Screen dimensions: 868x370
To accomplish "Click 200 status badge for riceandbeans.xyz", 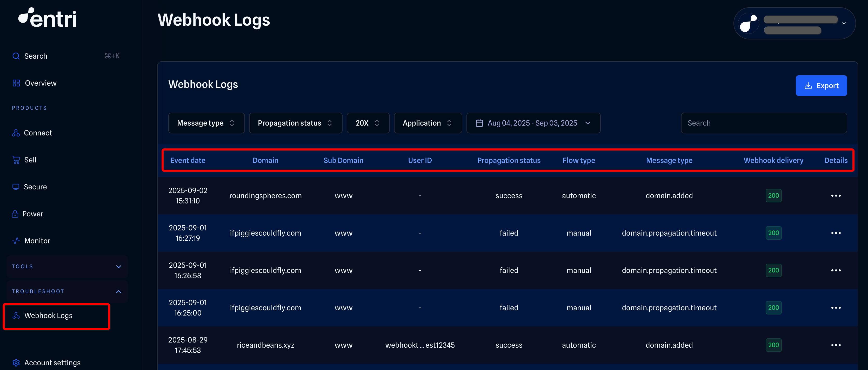I will pyautogui.click(x=773, y=345).
